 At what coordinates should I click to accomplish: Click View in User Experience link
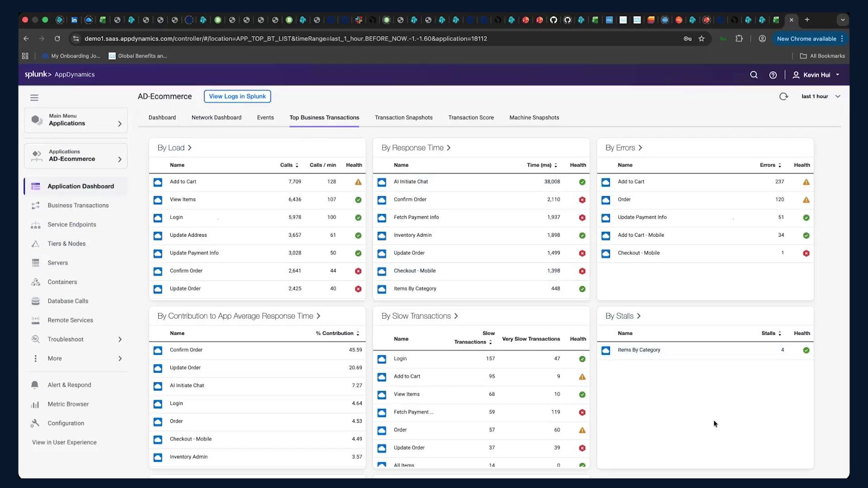point(64,443)
